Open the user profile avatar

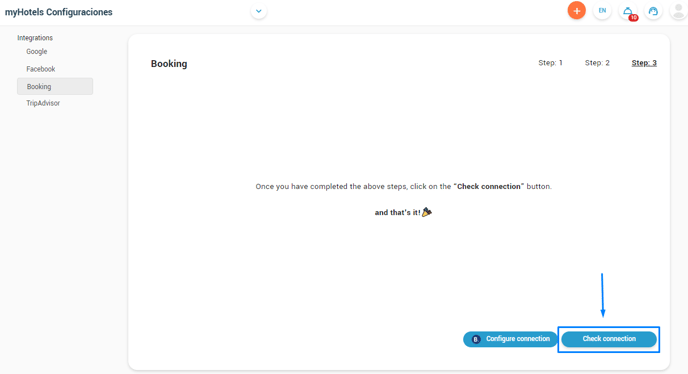(x=678, y=11)
